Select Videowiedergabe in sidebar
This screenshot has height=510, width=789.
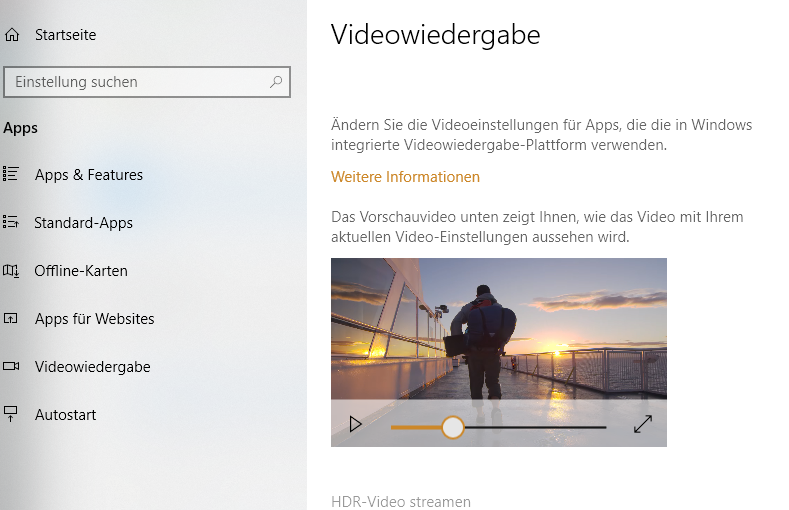tap(93, 367)
